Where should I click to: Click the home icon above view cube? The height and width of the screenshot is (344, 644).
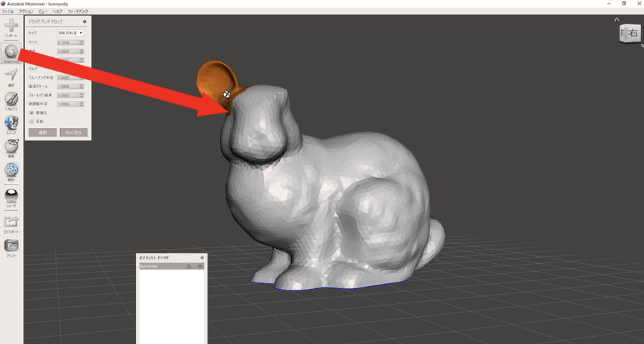click(617, 19)
